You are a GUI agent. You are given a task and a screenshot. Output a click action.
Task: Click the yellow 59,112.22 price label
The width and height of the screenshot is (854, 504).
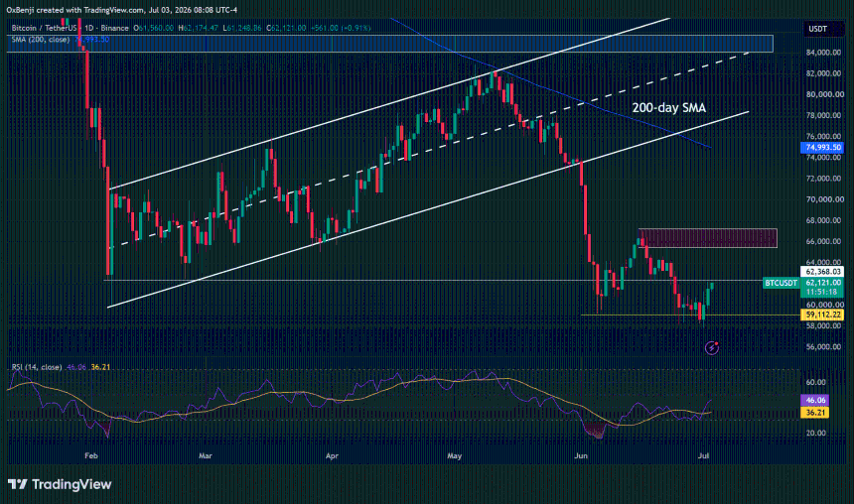click(x=821, y=315)
